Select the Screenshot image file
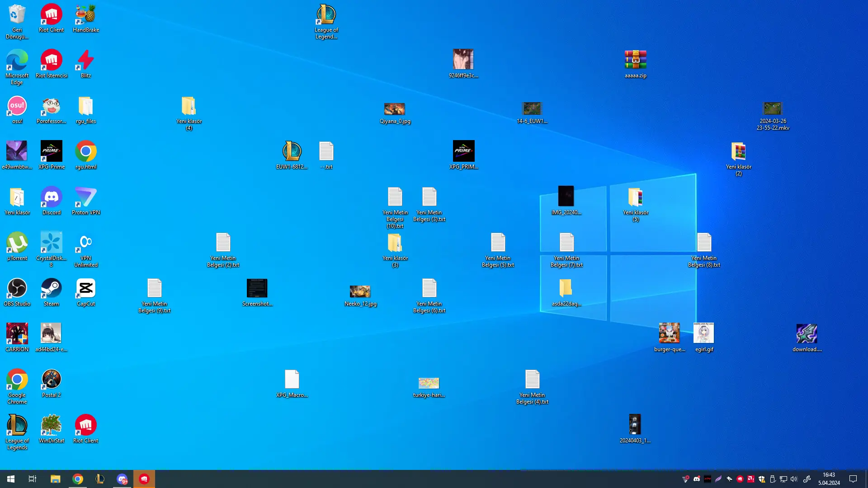Image resolution: width=868 pixels, height=488 pixels. pyautogui.click(x=257, y=292)
